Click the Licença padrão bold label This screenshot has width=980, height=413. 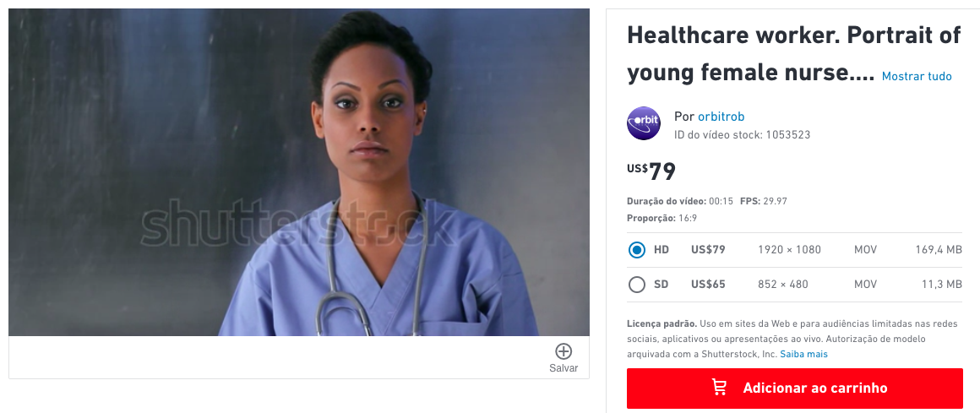[x=661, y=323]
